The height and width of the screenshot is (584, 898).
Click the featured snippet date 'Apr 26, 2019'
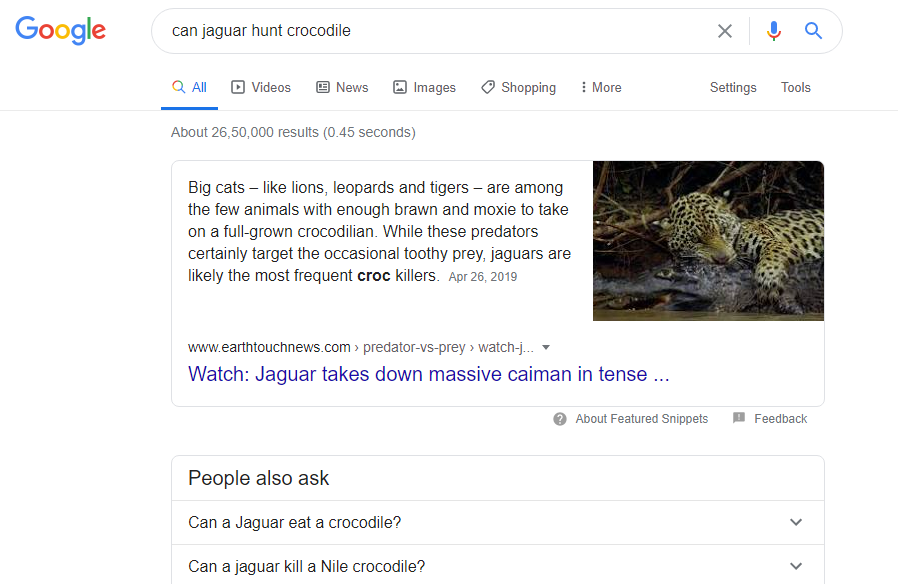click(x=483, y=277)
